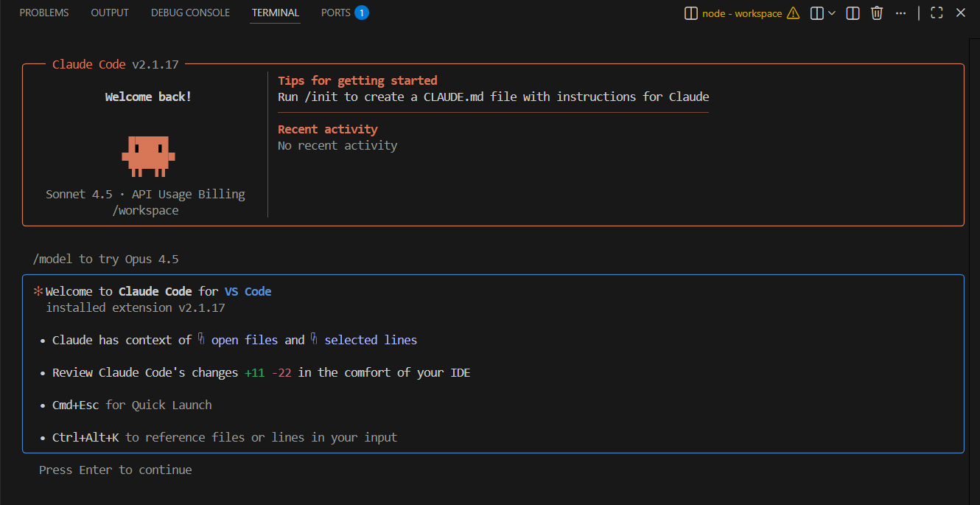
Task: Select the 'node - workspace' terminal label
Action: click(x=742, y=13)
